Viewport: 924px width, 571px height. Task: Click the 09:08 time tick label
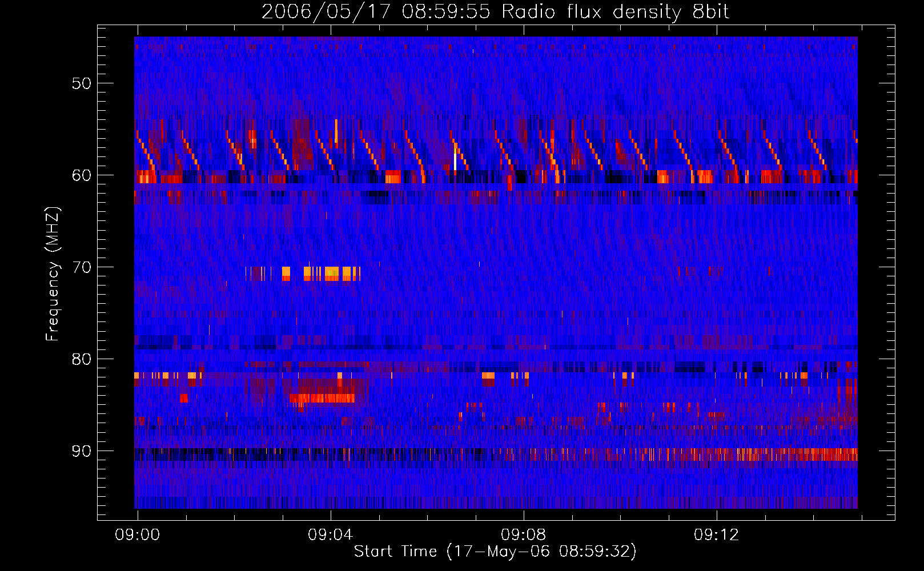click(x=524, y=535)
